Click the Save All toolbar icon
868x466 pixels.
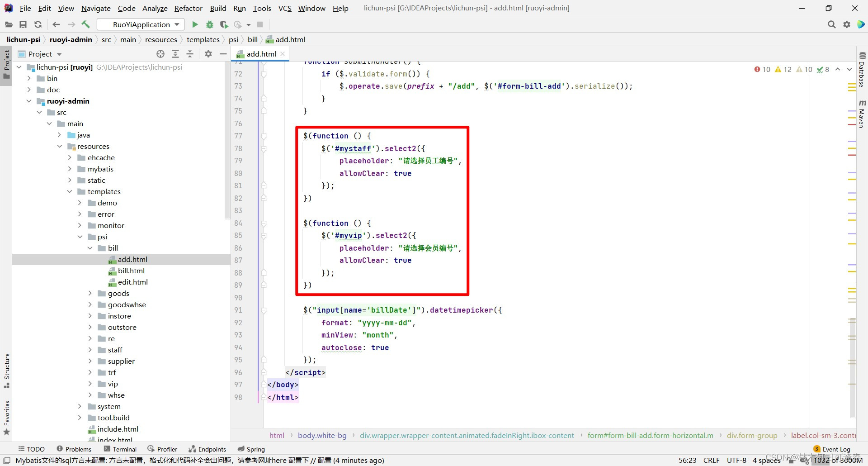coord(23,24)
